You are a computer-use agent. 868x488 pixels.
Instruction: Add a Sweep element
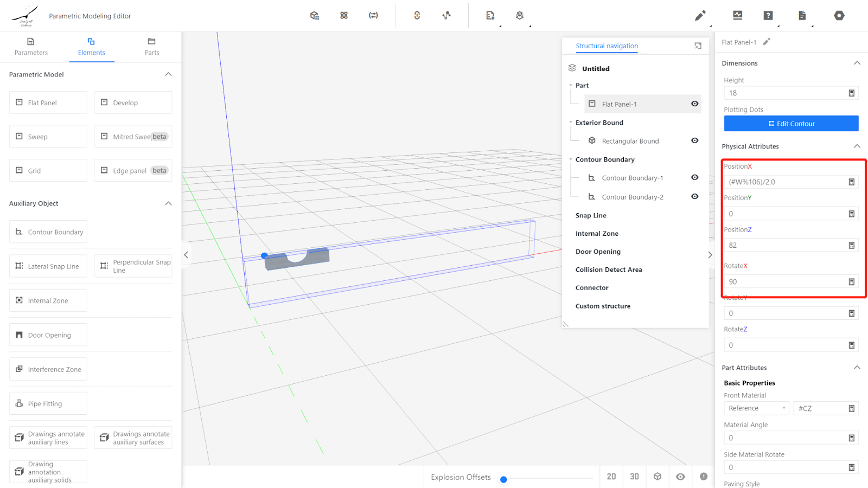click(48, 137)
